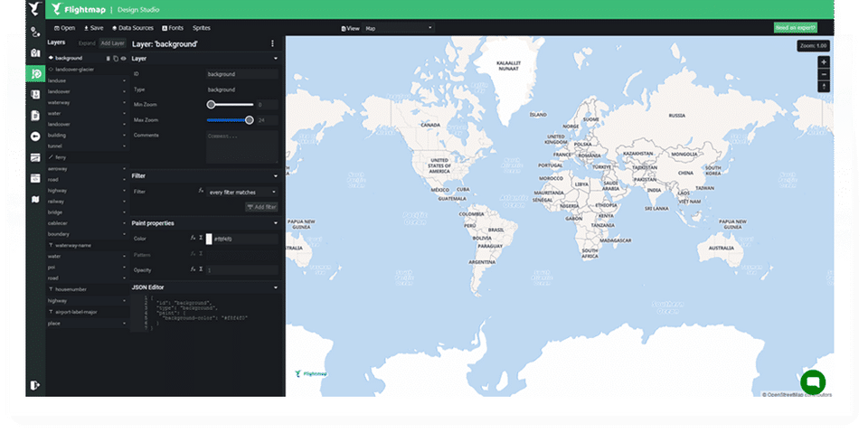
Task: Open the Open menu in toolbar
Action: point(65,28)
